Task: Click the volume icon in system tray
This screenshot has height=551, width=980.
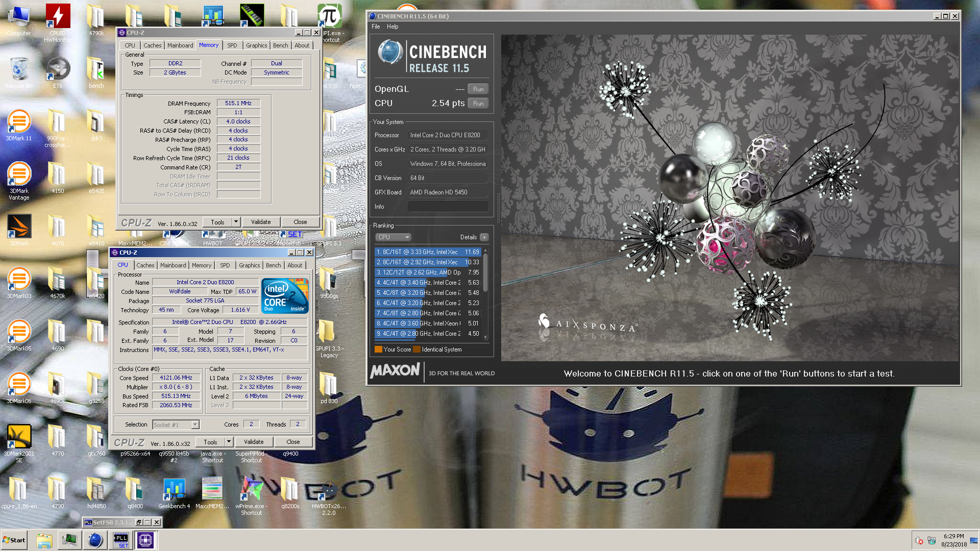Action: click(x=919, y=541)
